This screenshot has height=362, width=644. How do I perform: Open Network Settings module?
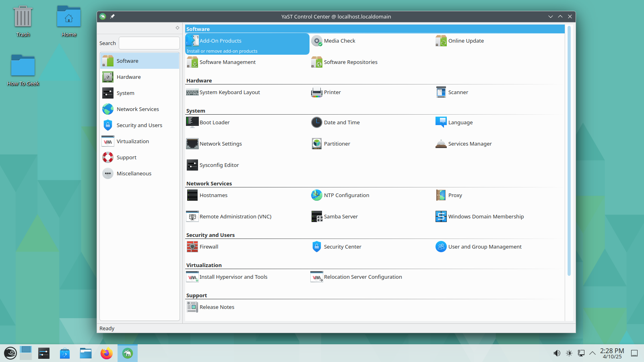tap(214, 144)
